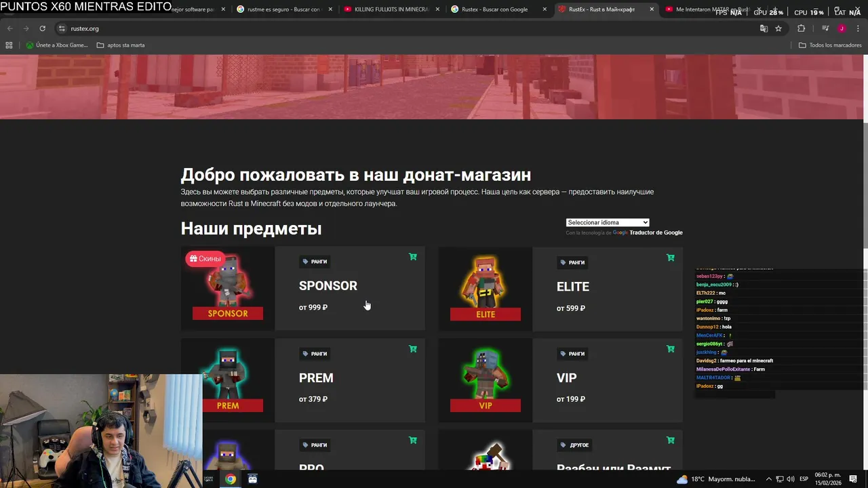Open the Seleccionar idioma language dropdown
Viewport: 868px width, 488px height.
tap(608, 222)
